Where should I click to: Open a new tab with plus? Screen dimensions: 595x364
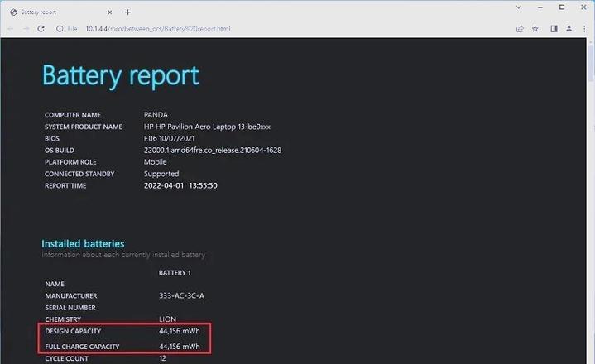128,12
